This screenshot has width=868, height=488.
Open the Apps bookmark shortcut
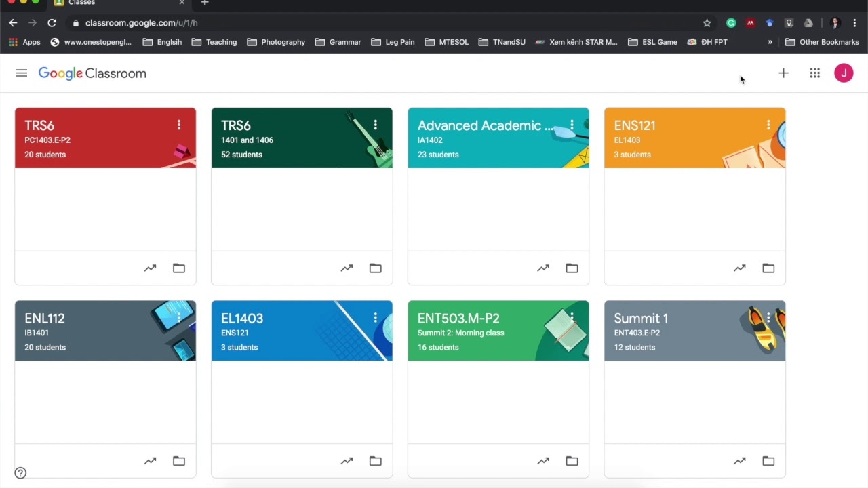point(24,42)
